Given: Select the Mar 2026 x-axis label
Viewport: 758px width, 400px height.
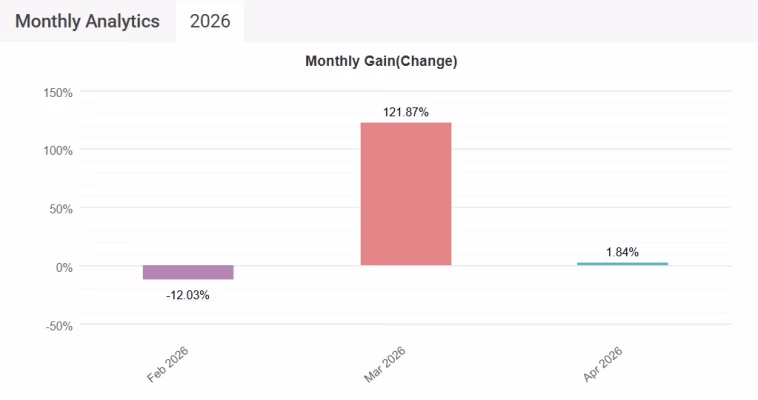Looking at the screenshot, I should point(386,365).
